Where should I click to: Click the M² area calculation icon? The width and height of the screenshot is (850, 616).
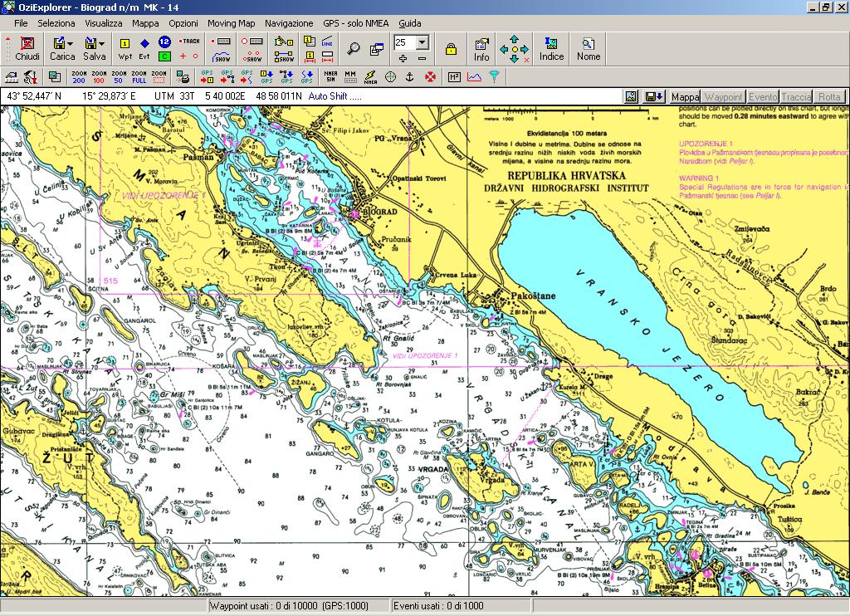pos(454,77)
